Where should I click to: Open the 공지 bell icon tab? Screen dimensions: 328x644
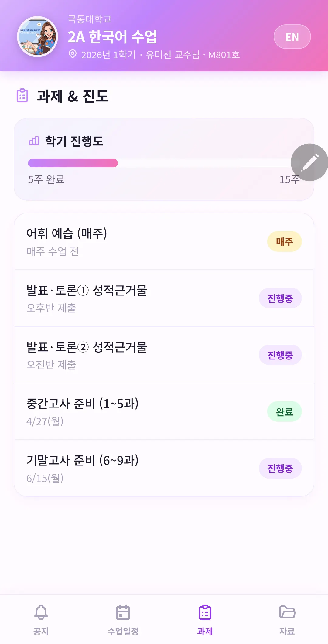click(41, 612)
